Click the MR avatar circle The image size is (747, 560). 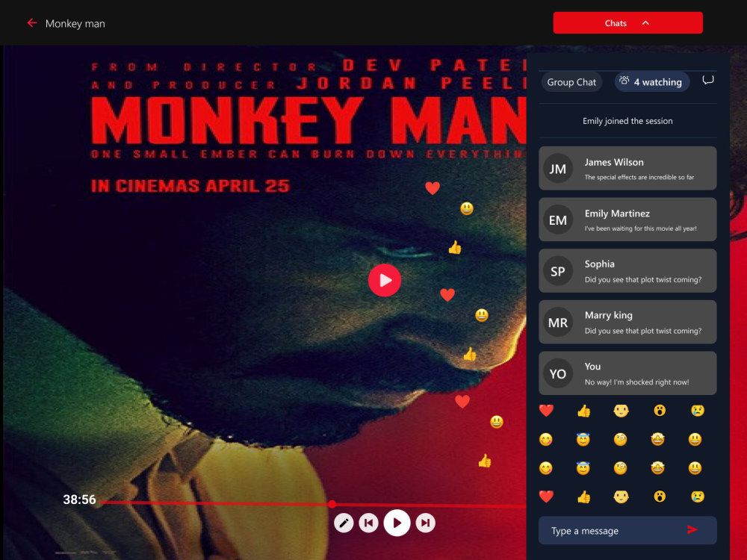click(x=558, y=323)
